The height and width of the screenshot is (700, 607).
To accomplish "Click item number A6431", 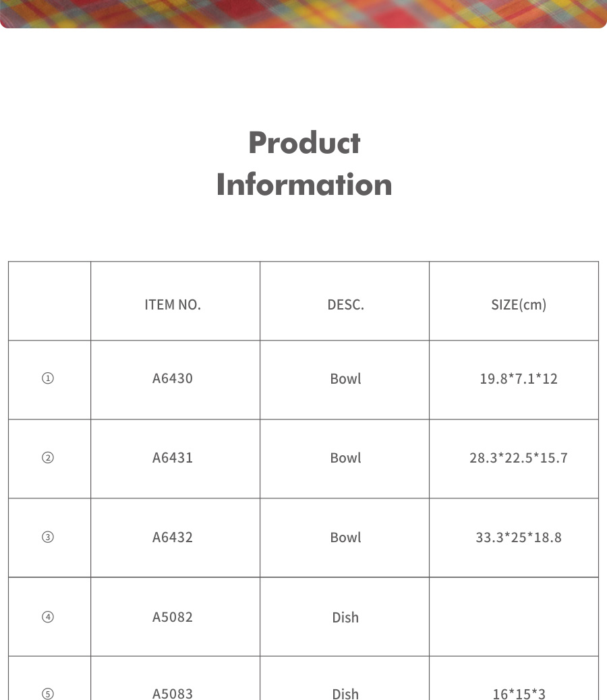I will tap(173, 458).
